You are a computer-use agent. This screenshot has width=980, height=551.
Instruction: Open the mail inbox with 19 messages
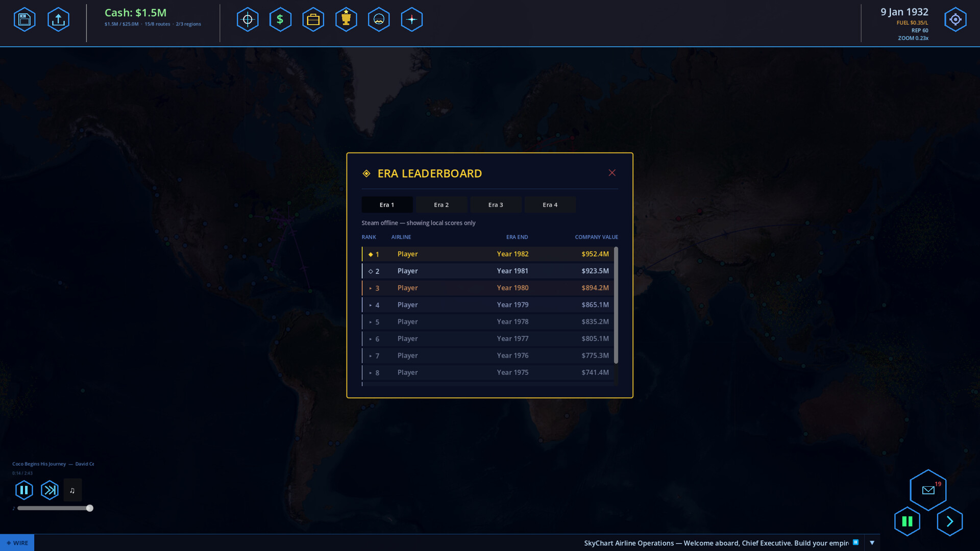pyautogui.click(x=928, y=490)
